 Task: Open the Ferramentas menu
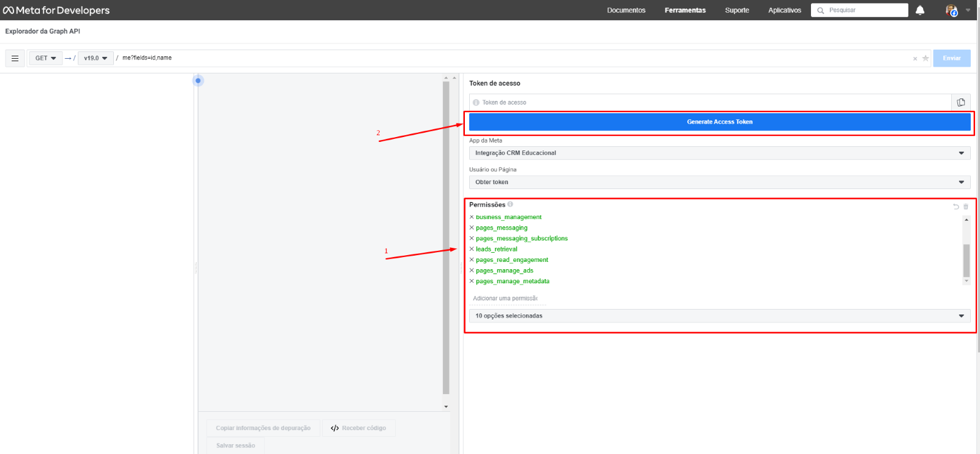[x=685, y=10]
